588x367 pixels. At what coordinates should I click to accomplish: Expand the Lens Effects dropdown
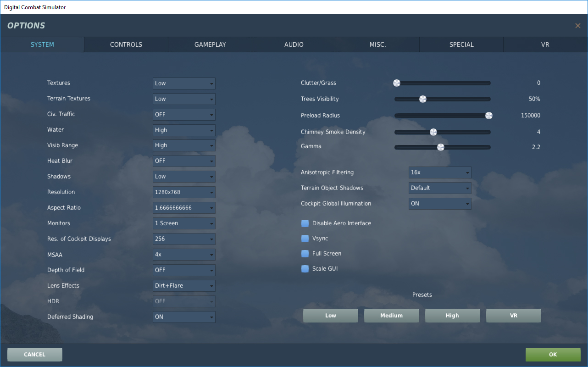tap(184, 286)
